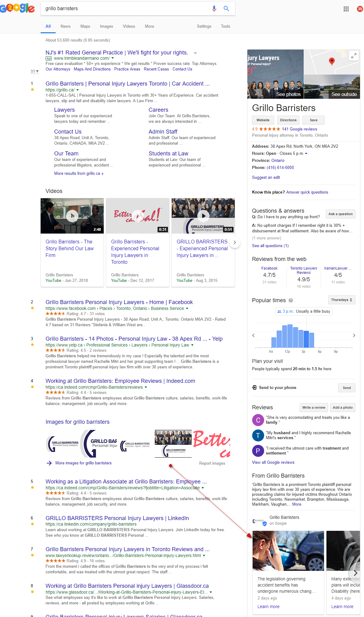Open search Tools
Viewport: 364px width, 617px height.
(x=226, y=26)
